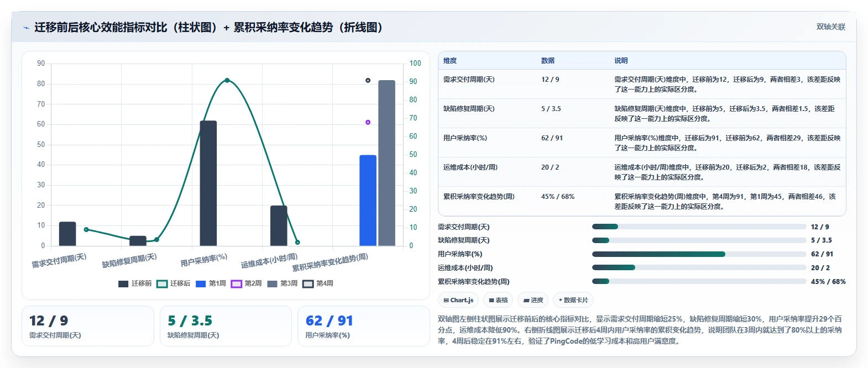
Task: Click the 62 / 91 table cell
Action: coord(552,138)
